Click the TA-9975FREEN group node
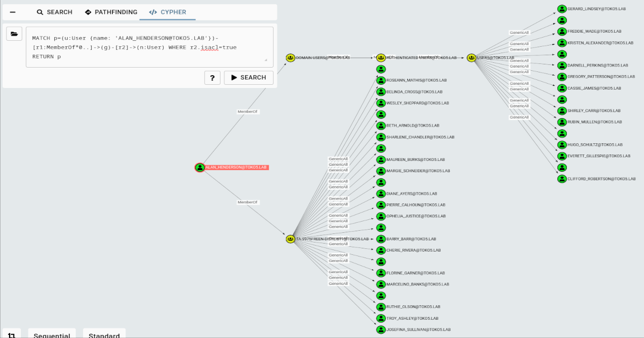This screenshot has width=644, height=338. click(x=291, y=239)
